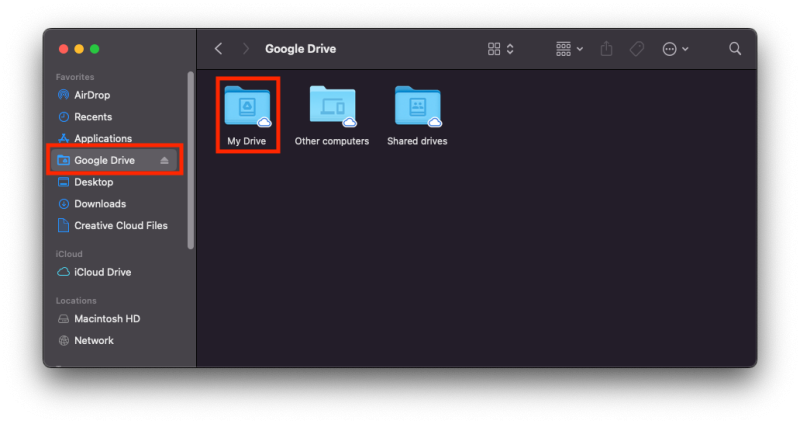This screenshot has width=800, height=424.
Task: Select AirDrop in the sidebar
Action: (x=115, y=95)
